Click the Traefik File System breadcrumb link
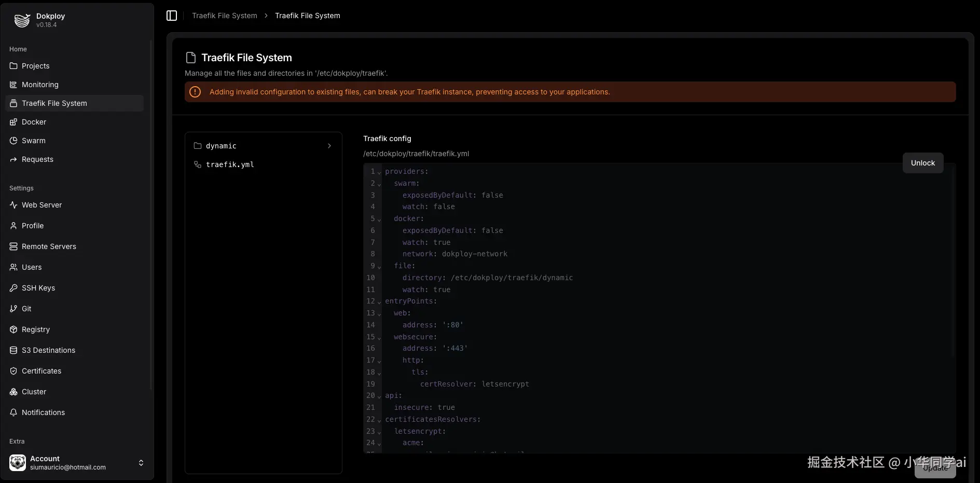The image size is (980, 483). pos(224,16)
